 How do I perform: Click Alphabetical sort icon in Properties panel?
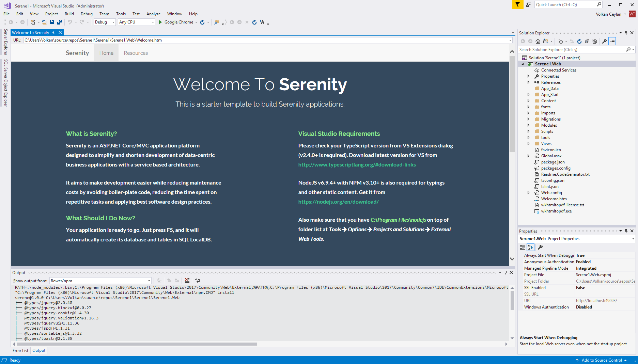[x=530, y=247]
